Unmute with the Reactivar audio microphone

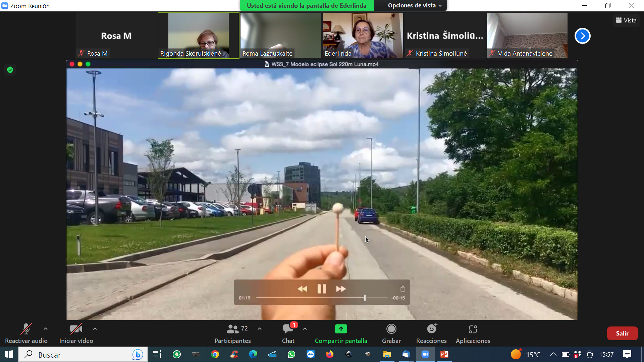pos(26,333)
